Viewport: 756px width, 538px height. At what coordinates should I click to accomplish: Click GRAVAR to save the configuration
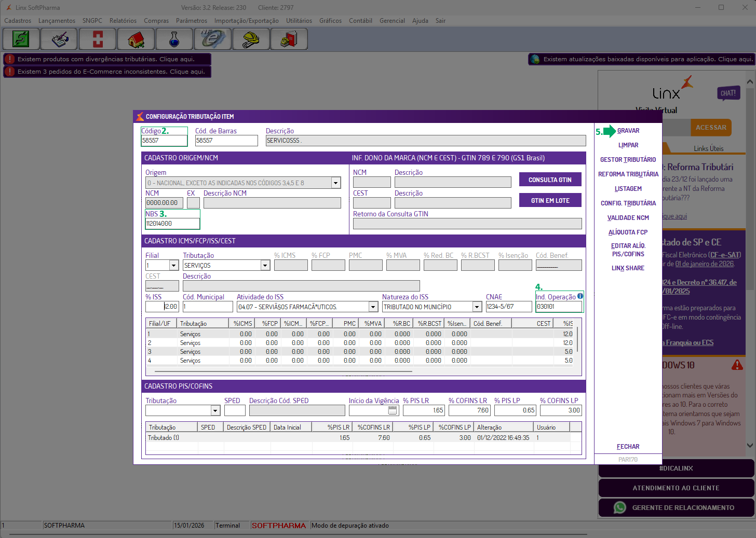(x=628, y=131)
